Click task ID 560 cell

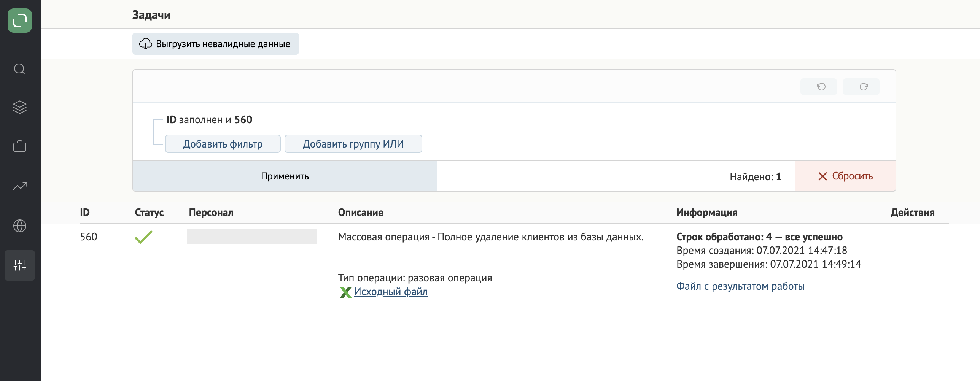coord(89,237)
